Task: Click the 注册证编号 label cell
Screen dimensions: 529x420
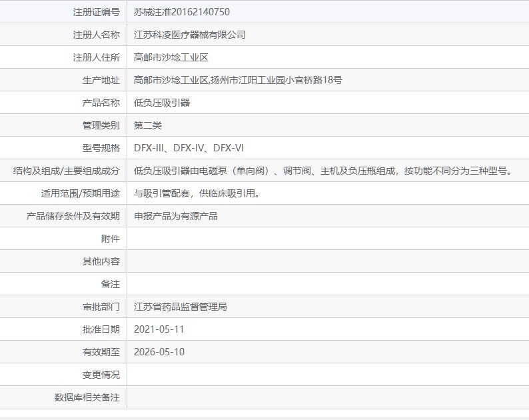Action: tap(63, 12)
